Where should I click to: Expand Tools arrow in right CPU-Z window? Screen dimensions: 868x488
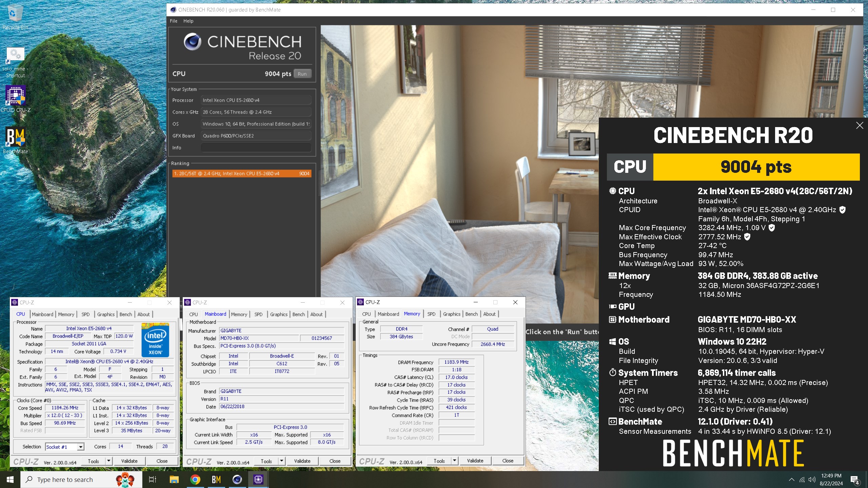(x=455, y=461)
